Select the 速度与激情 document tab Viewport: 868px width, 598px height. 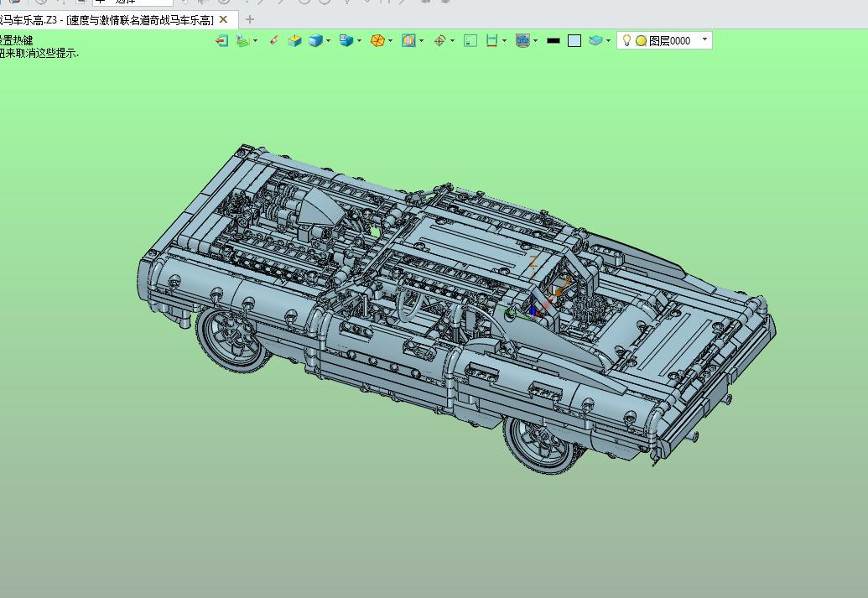pos(115,20)
